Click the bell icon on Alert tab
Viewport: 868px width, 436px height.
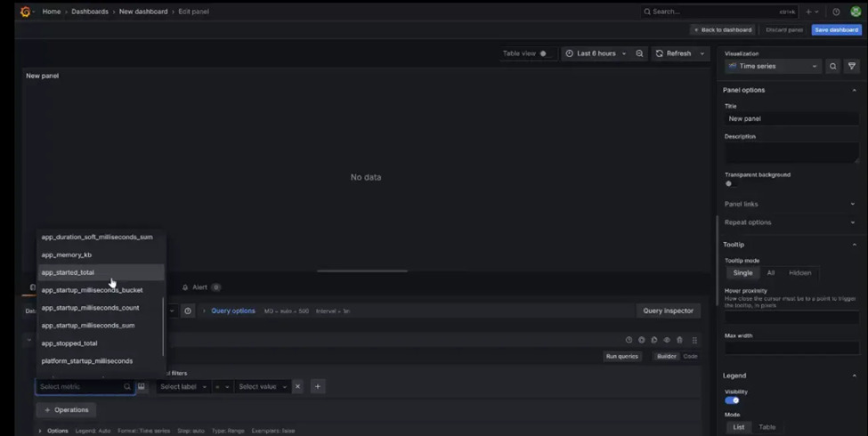click(x=185, y=287)
